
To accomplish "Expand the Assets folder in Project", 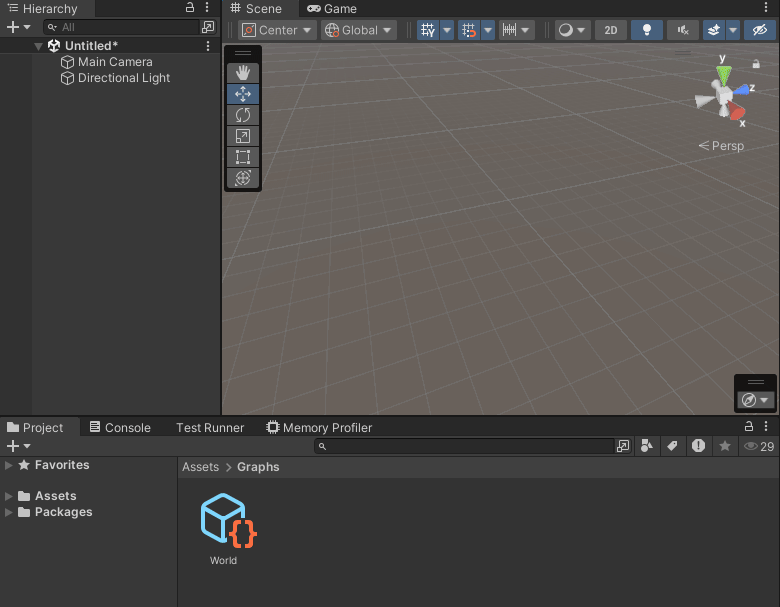I will [9, 496].
